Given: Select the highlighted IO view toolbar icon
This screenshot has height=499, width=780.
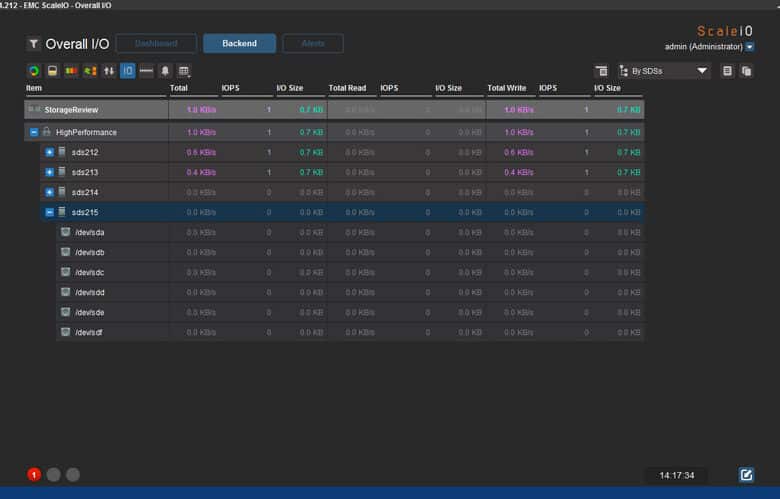Looking at the screenshot, I should [127, 71].
